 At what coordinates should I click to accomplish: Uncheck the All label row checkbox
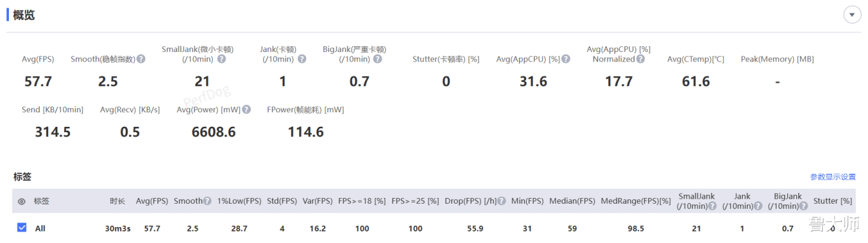pyautogui.click(x=22, y=228)
